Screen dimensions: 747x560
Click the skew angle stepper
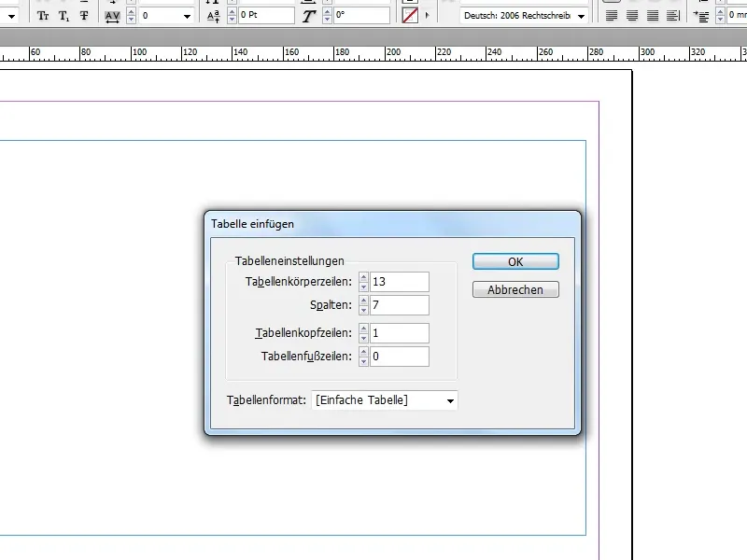(x=327, y=15)
